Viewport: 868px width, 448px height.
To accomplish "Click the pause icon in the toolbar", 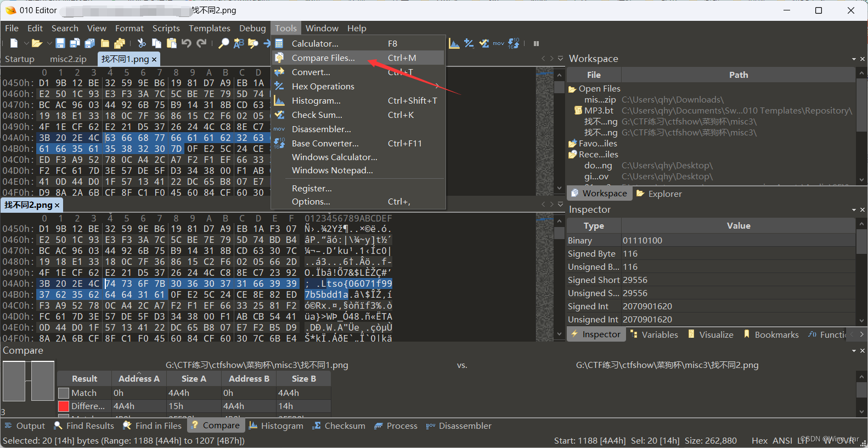I will [x=536, y=43].
